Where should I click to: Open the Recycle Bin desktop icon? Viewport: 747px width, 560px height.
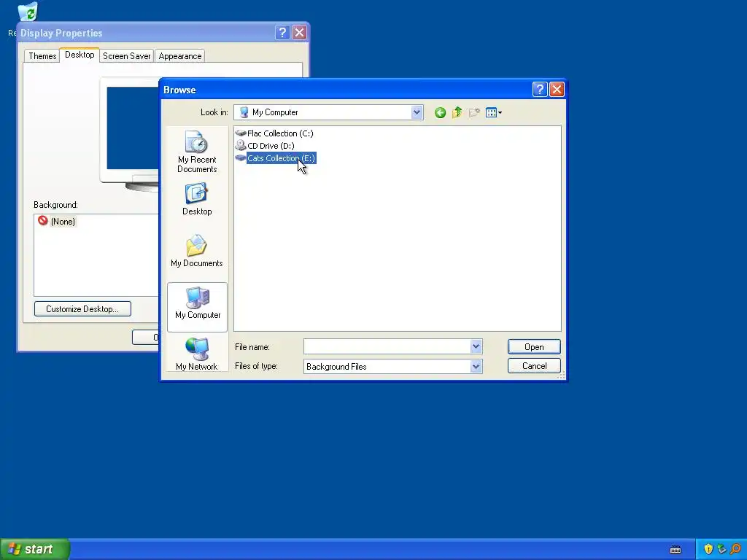pos(27,12)
